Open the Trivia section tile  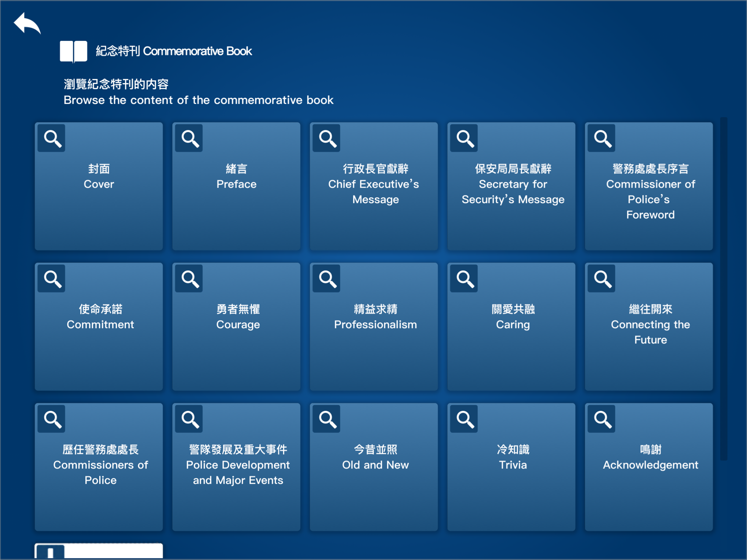[511, 467]
